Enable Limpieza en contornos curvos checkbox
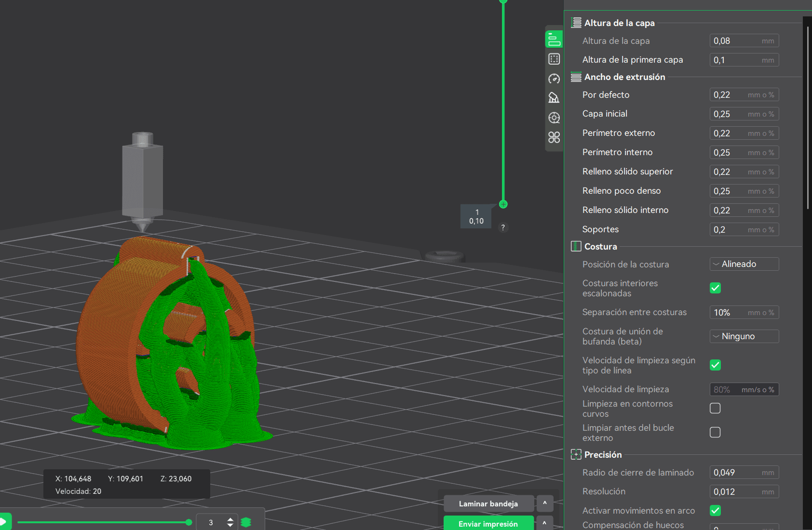 (715, 409)
